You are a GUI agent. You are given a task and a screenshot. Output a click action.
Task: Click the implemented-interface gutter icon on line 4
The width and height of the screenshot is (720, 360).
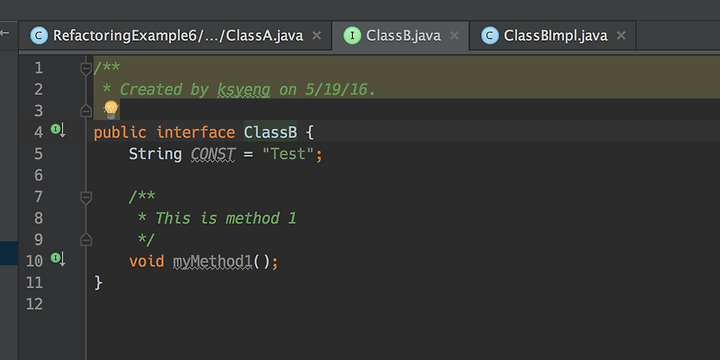(x=58, y=130)
